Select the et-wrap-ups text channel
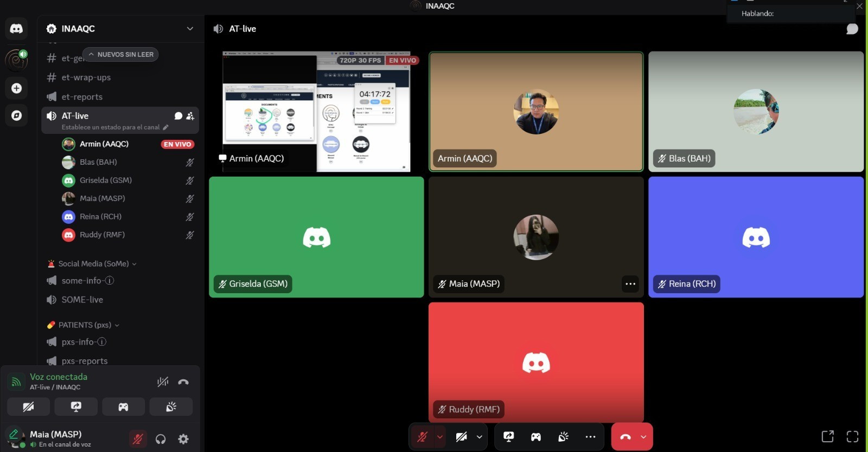Image resolution: width=868 pixels, height=452 pixels. click(x=86, y=78)
